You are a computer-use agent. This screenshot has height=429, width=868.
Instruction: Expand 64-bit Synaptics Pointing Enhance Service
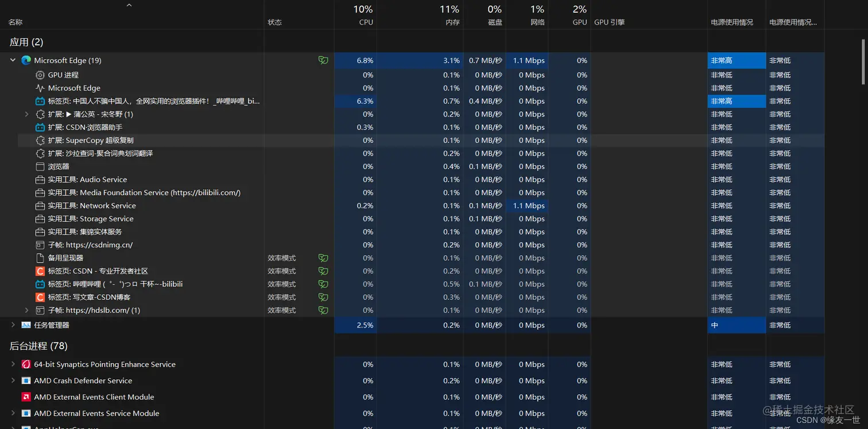[13, 364]
